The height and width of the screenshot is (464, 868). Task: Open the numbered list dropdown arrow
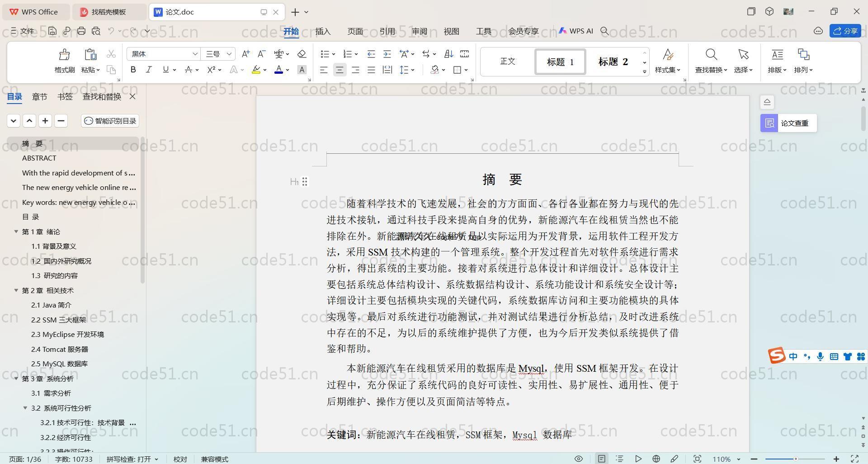(x=356, y=54)
